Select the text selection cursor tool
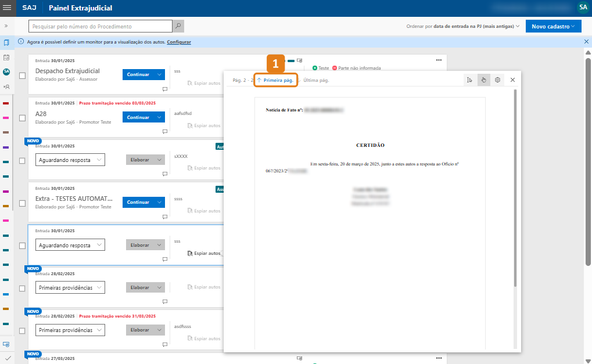Image resolution: width=592 pixels, height=364 pixels. (469, 80)
